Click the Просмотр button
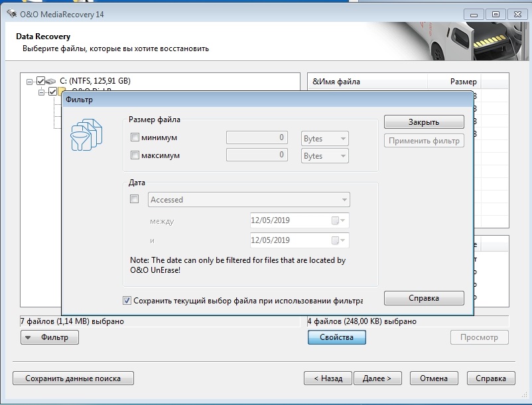This screenshot has width=532, height=405. pyautogui.click(x=479, y=337)
